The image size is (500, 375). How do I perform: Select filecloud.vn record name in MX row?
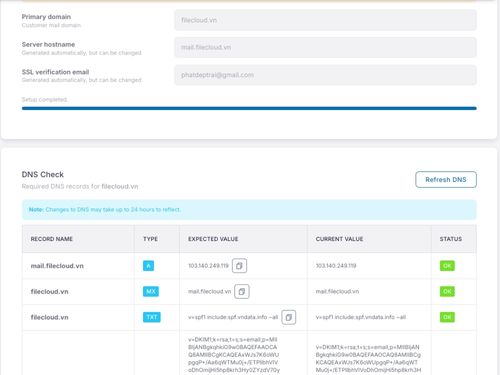pos(49,292)
